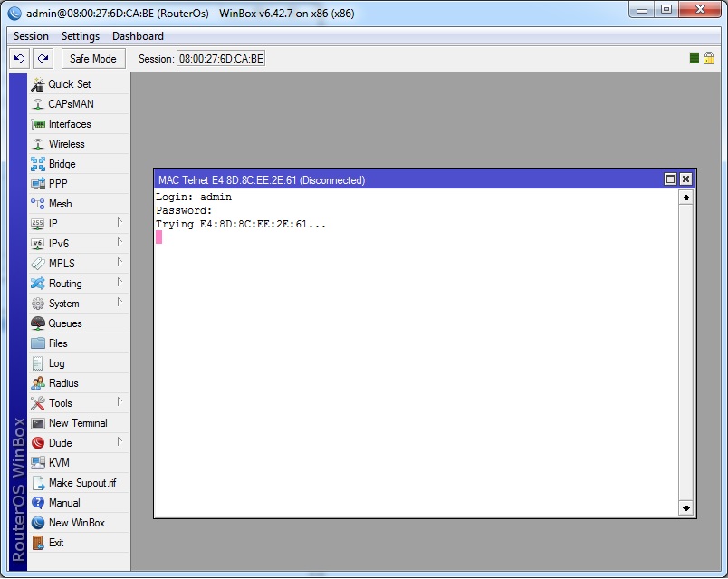Expand the Tools submenu arrow
Screen dimensions: 728x579
(120, 402)
